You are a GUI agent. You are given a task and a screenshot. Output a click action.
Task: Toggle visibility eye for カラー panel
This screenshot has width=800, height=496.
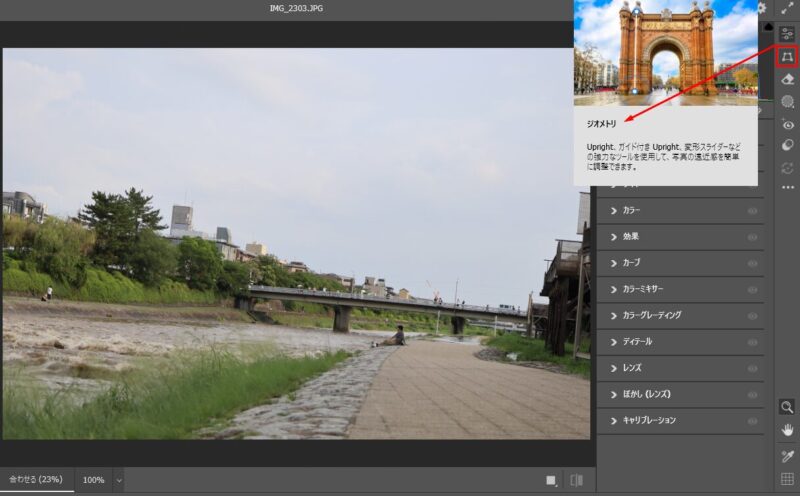[x=752, y=211]
